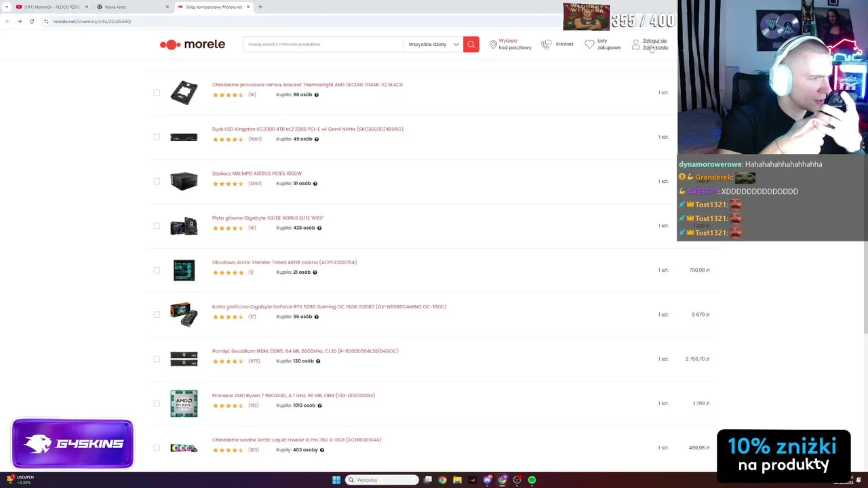The height and width of the screenshot is (488, 868).
Task: Select the Sklep komputerowy Morele.net tab
Action: pos(214,7)
